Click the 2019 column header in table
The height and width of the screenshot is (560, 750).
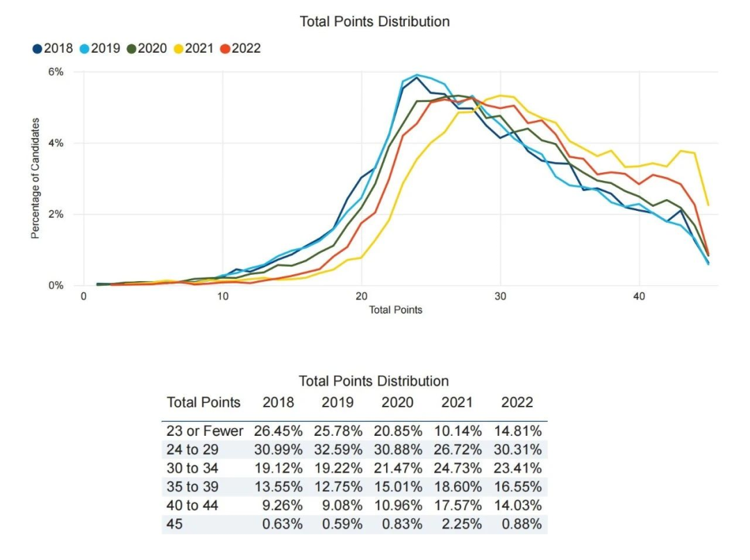click(x=337, y=402)
